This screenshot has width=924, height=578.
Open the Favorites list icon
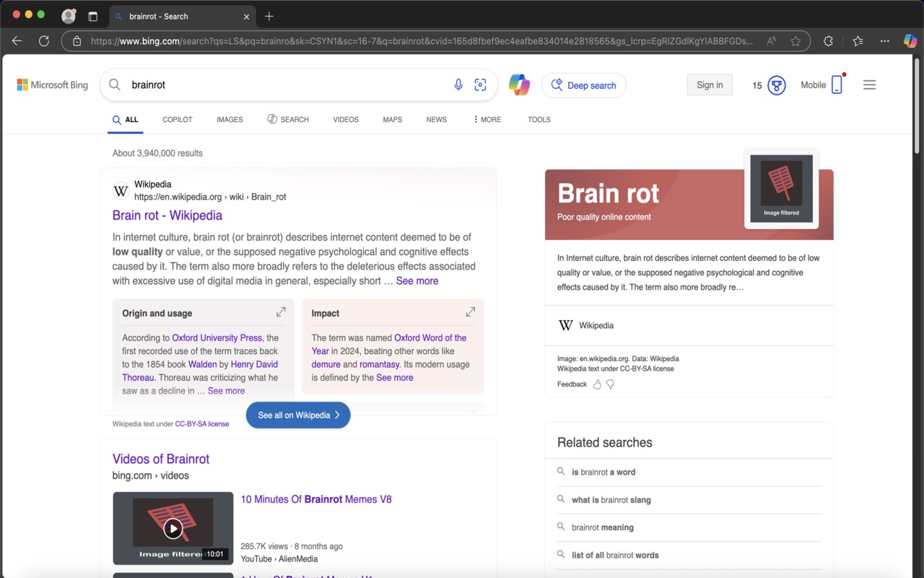(x=858, y=41)
